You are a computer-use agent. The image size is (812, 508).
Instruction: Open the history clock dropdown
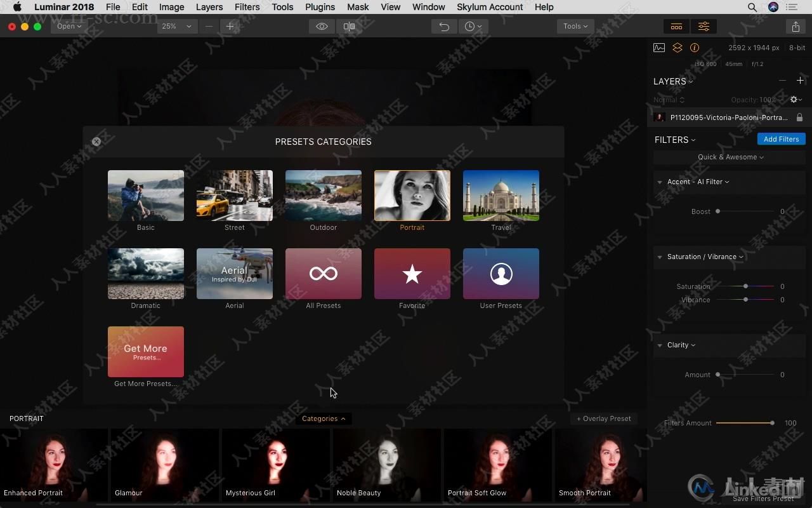pos(473,26)
